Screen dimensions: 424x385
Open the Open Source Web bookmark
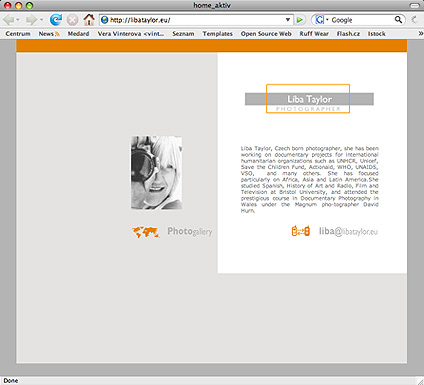pyautogui.click(x=266, y=34)
